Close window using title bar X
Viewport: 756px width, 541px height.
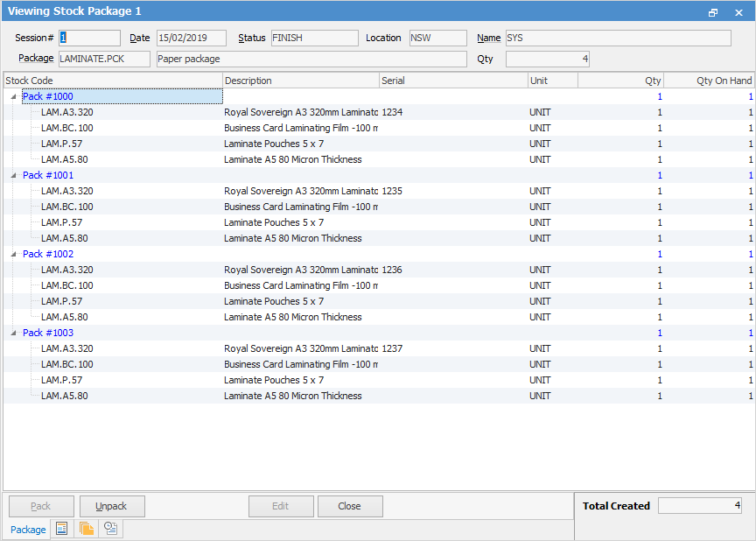[738, 12]
